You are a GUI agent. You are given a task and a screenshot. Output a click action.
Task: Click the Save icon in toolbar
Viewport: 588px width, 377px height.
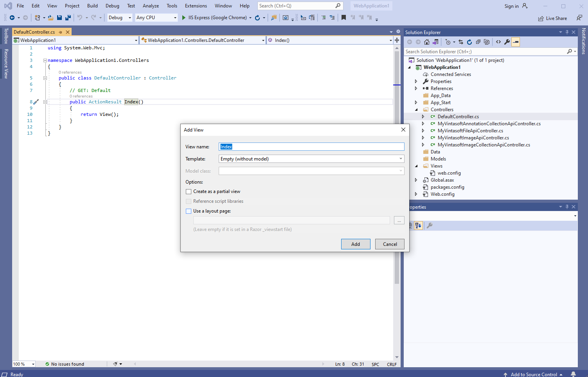pyautogui.click(x=59, y=18)
